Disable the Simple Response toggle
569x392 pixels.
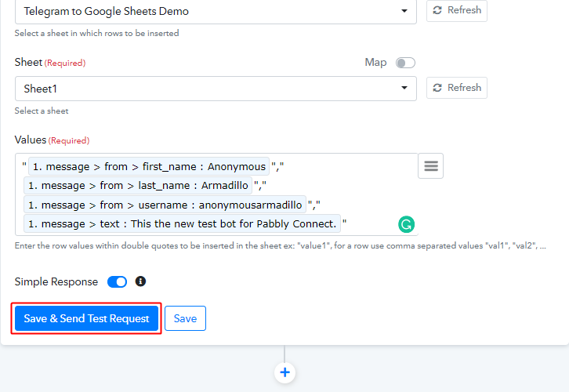tap(118, 282)
